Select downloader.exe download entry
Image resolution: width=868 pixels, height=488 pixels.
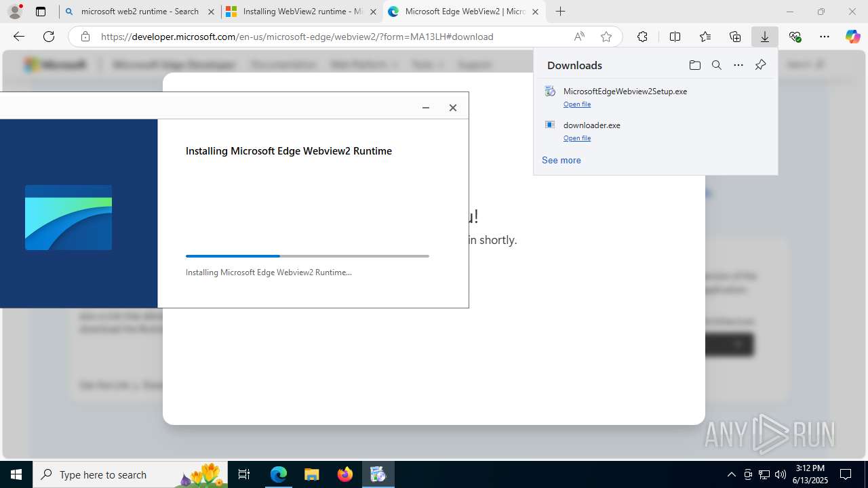[x=655, y=131]
